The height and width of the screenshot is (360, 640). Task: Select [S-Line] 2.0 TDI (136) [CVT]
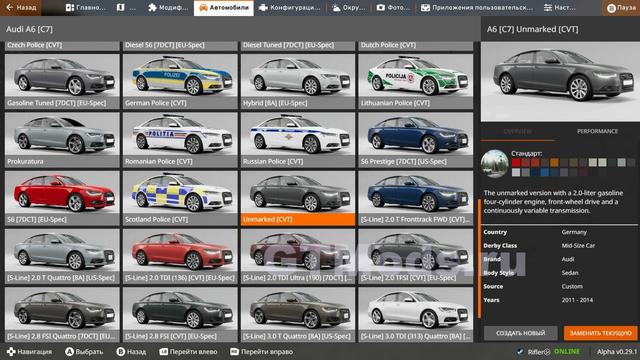pyautogui.click(x=180, y=257)
